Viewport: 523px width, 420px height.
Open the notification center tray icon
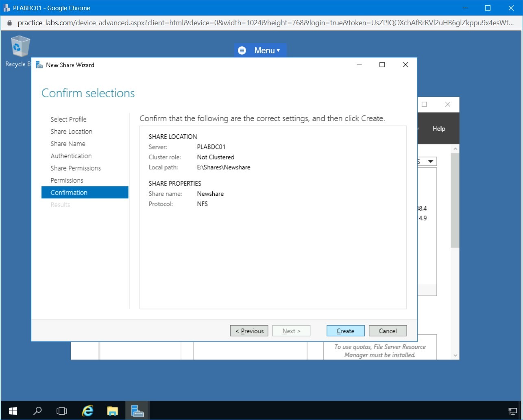pyautogui.click(x=512, y=411)
